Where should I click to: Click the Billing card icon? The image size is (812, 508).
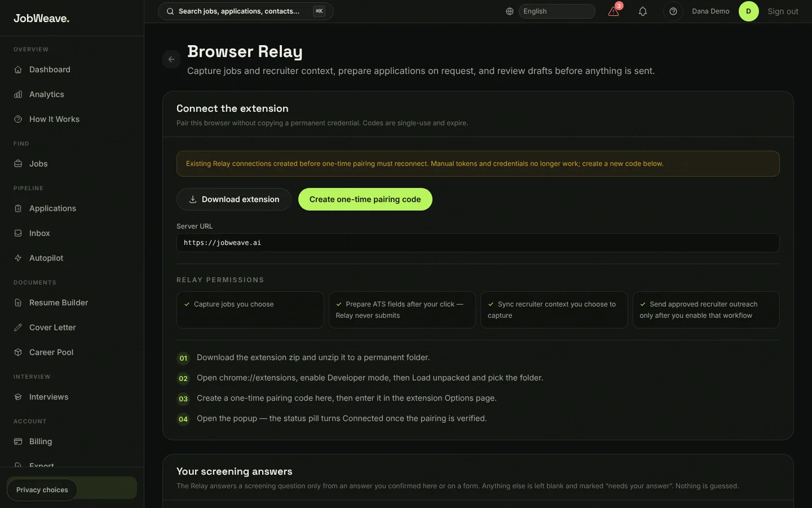[18, 441]
